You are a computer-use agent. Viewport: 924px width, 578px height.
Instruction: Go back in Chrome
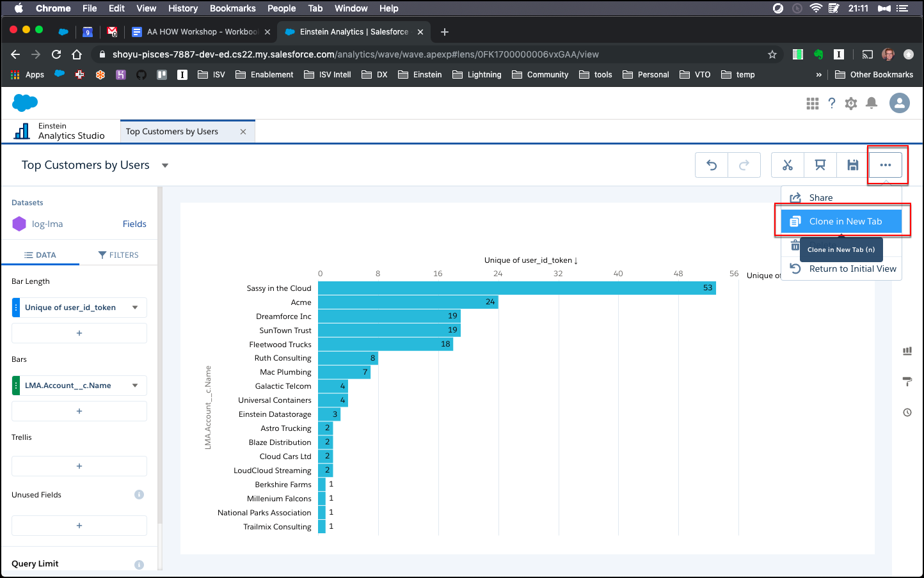(x=16, y=54)
